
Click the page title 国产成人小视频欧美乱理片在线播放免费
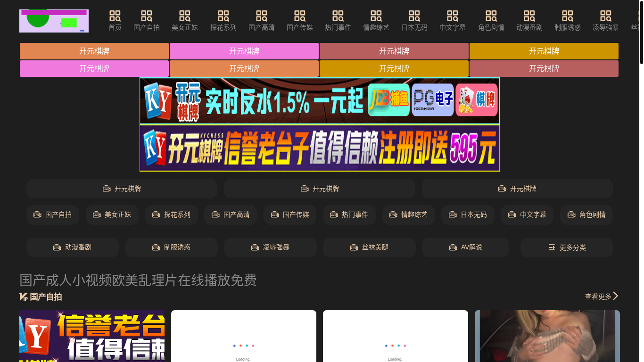[x=138, y=280]
